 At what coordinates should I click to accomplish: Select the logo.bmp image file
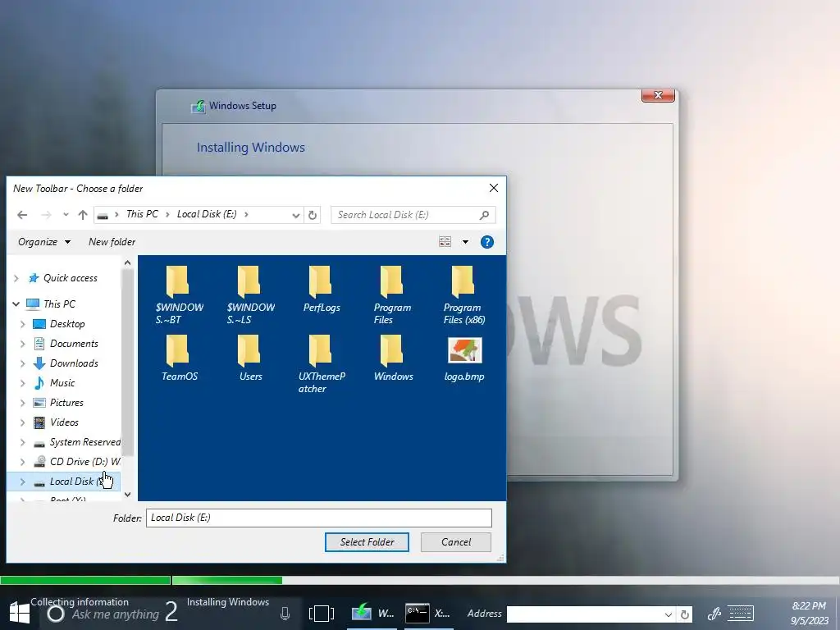pos(464,358)
